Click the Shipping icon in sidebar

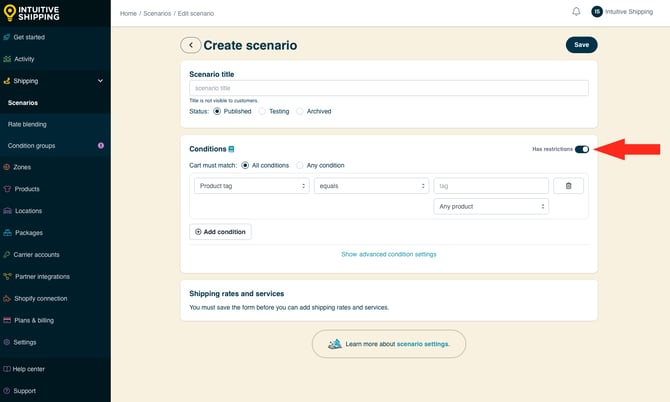click(6, 81)
